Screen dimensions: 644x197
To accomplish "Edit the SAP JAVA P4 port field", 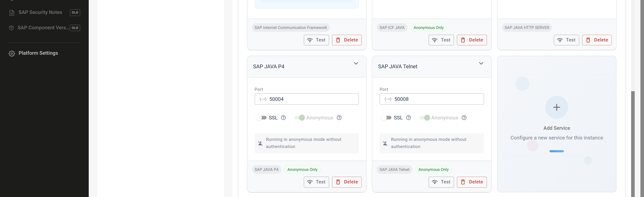I will (306, 99).
